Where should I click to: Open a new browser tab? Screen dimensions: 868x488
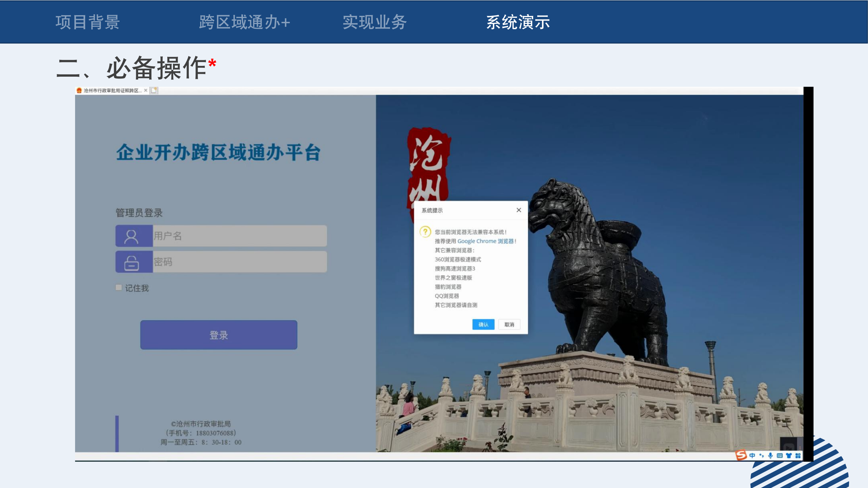coord(154,90)
